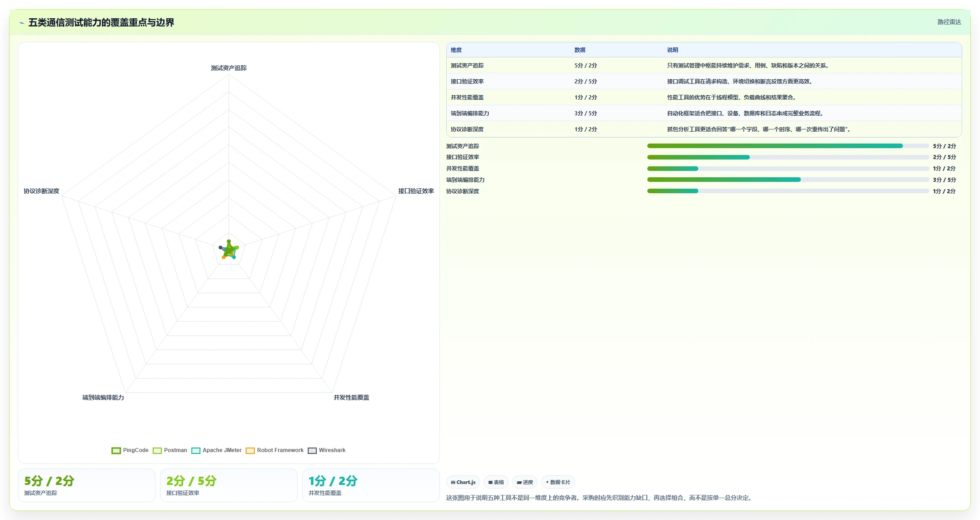This screenshot has width=980, height=520.
Task: Click the 并发性能覆盖 progress bar
Action: pos(788,169)
